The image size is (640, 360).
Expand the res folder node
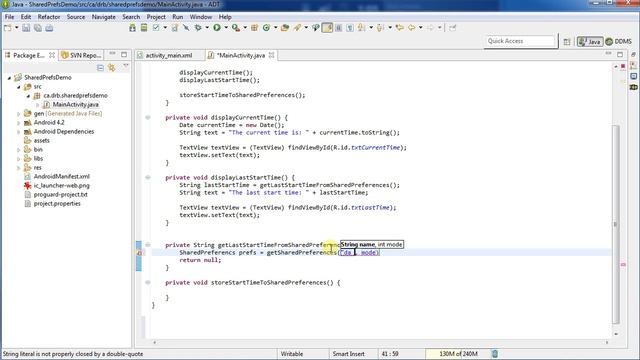18,168
